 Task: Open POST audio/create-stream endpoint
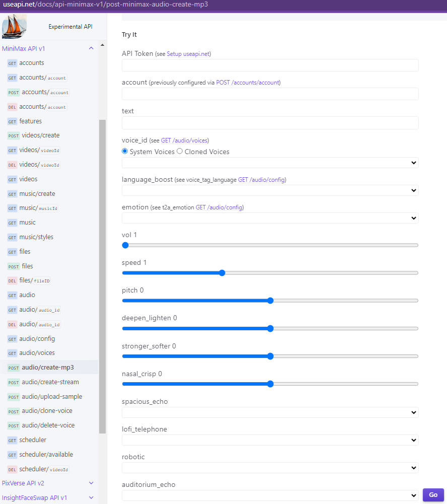click(x=43, y=382)
